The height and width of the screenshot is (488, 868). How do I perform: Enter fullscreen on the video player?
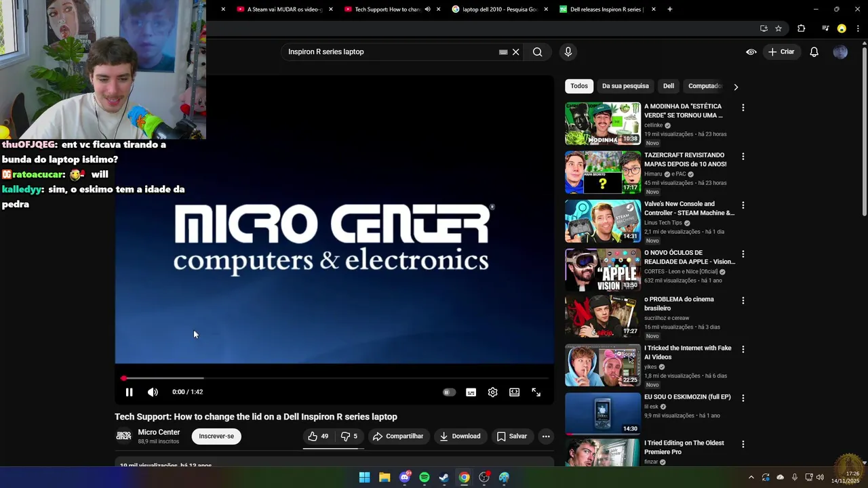[536, 392]
